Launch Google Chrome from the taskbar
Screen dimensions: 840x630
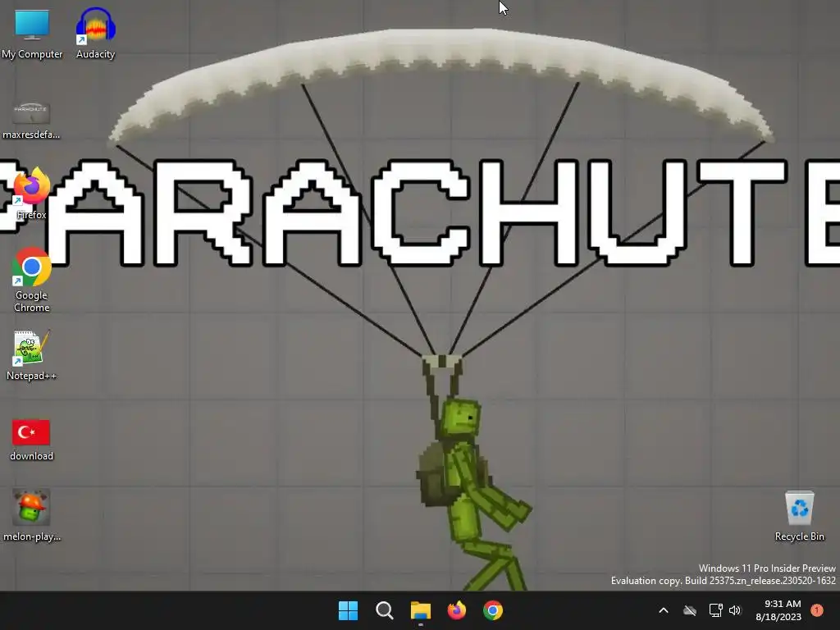(493, 610)
